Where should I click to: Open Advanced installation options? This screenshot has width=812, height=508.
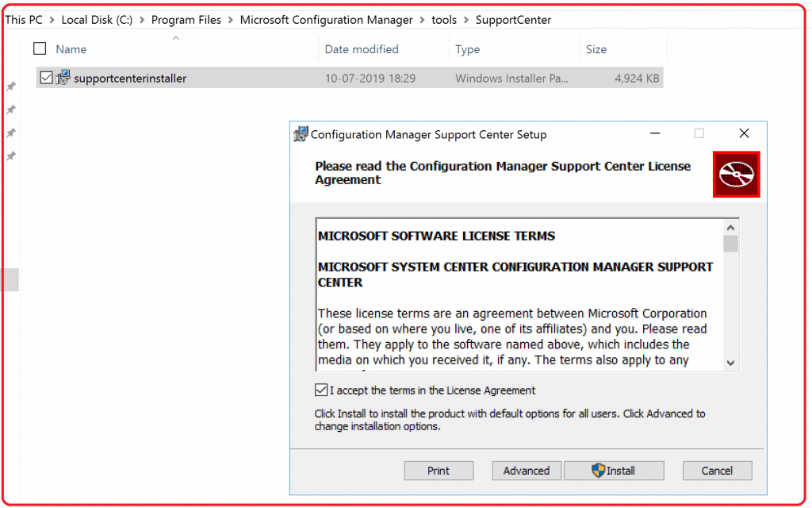[527, 471]
